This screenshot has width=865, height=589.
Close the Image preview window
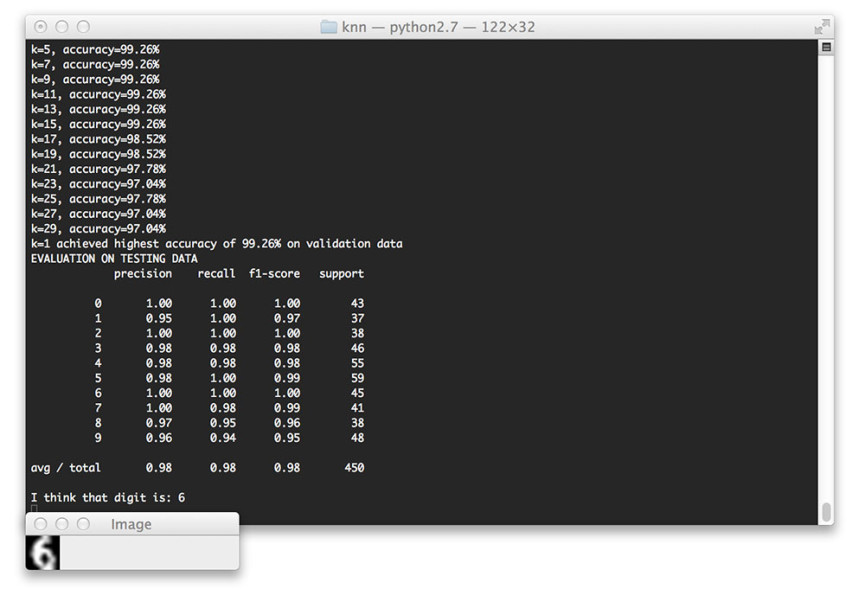pos(41,524)
